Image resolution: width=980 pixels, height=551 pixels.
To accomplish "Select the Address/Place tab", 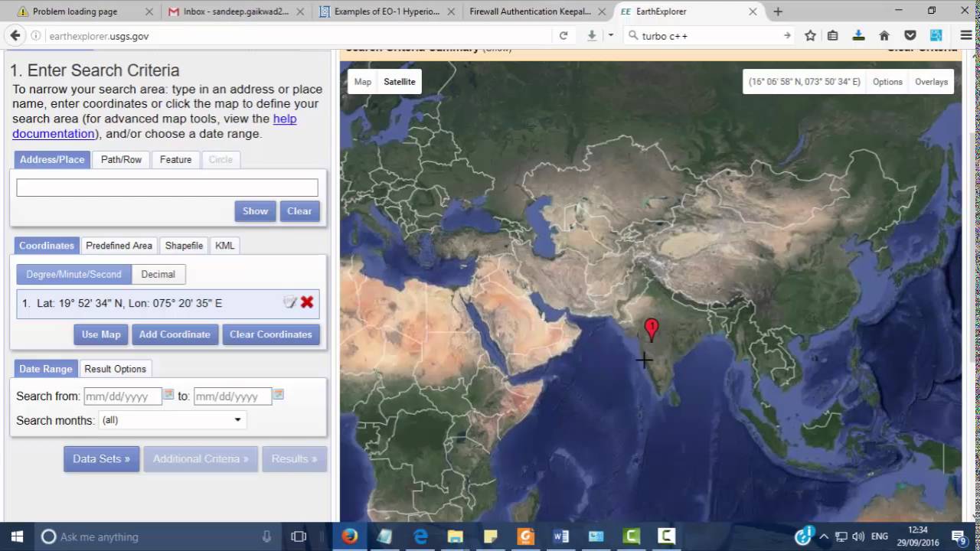I will coord(52,159).
